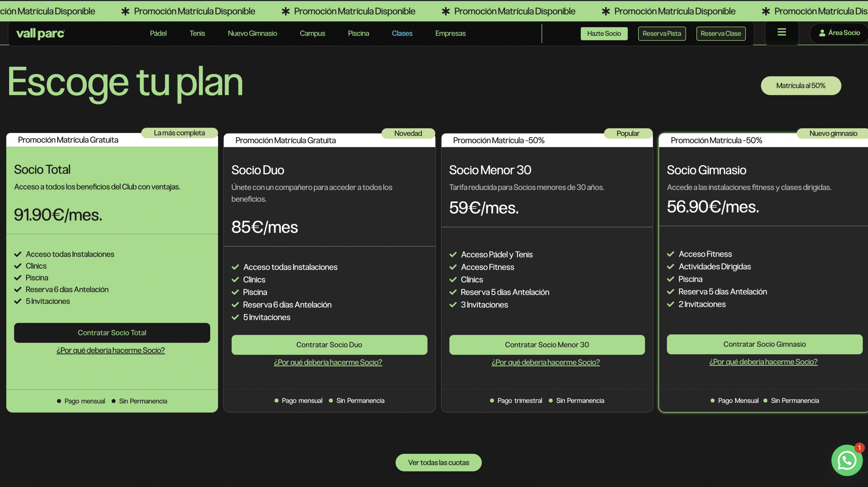Viewport: 868px width, 487px height.
Task: Go to the Pádel section
Action: [x=158, y=33]
